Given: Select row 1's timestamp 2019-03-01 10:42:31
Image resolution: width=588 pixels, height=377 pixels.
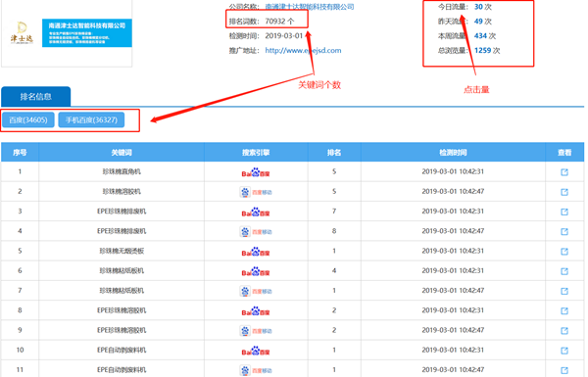Looking at the screenshot, I should (453, 171).
